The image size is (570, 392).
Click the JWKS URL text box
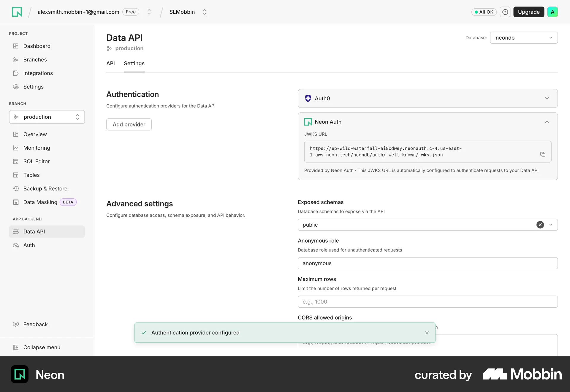427,151
